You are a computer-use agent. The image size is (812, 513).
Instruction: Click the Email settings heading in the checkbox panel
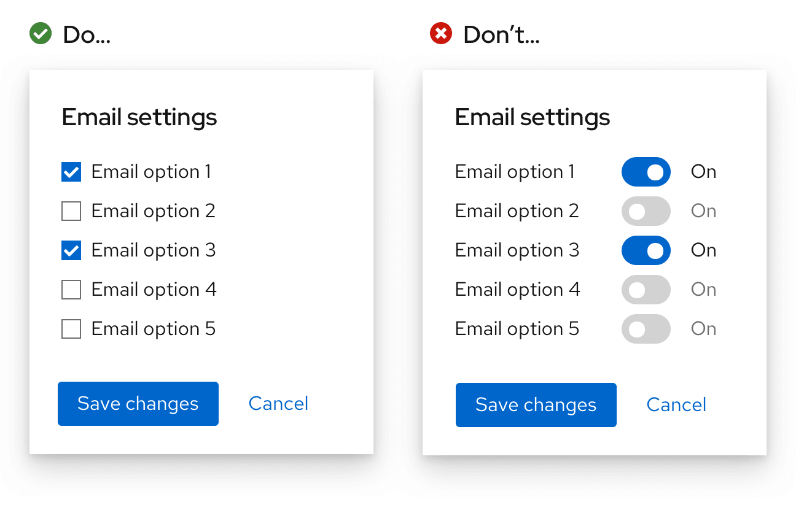pos(139,117)
